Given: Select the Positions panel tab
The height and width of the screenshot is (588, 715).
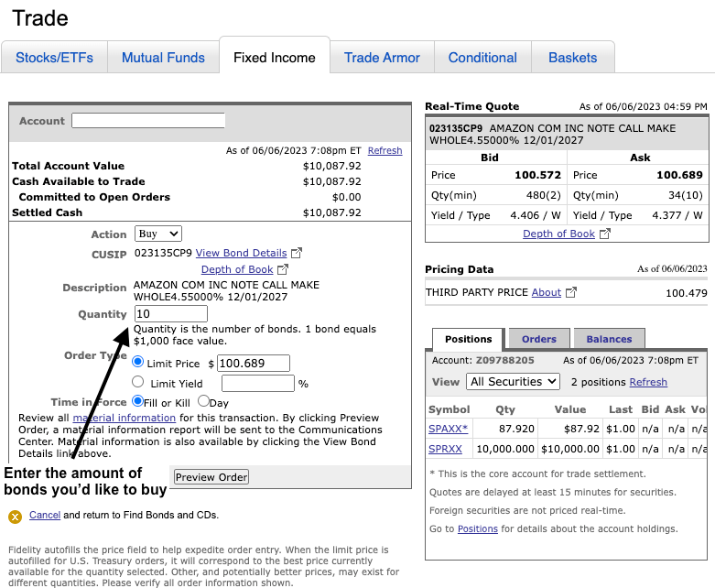Looking at the screenshot, I should 469,339.
